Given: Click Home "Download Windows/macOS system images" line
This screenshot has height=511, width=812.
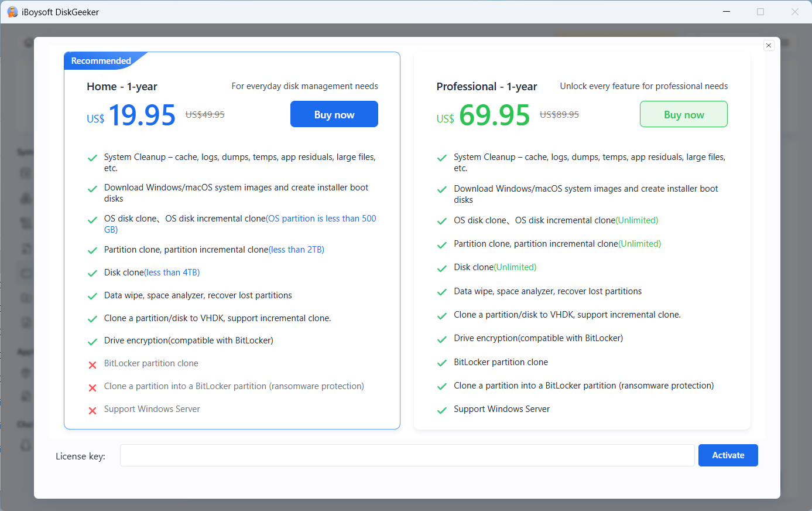Looking at the screenshot, I should pos(237,193).
